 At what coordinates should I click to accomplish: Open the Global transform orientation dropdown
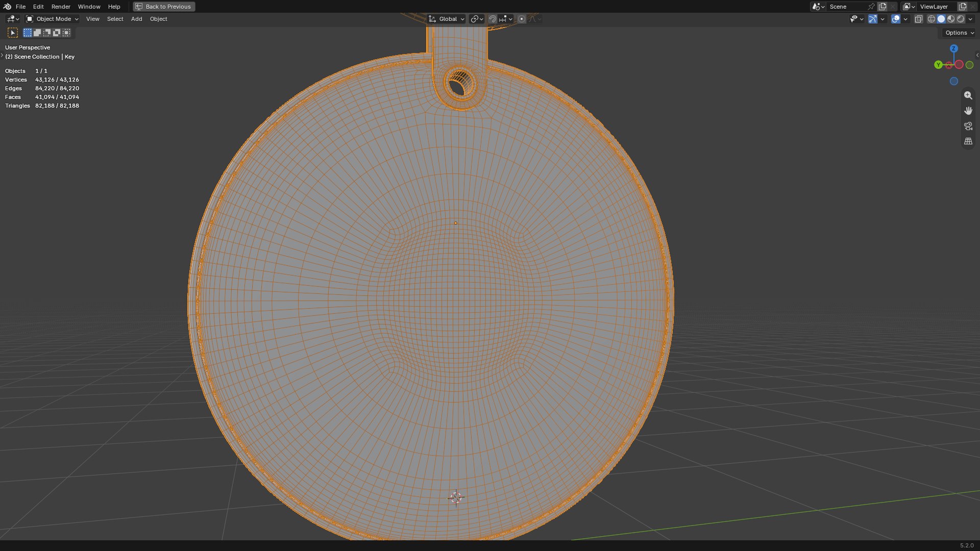(x=447, y=19)
